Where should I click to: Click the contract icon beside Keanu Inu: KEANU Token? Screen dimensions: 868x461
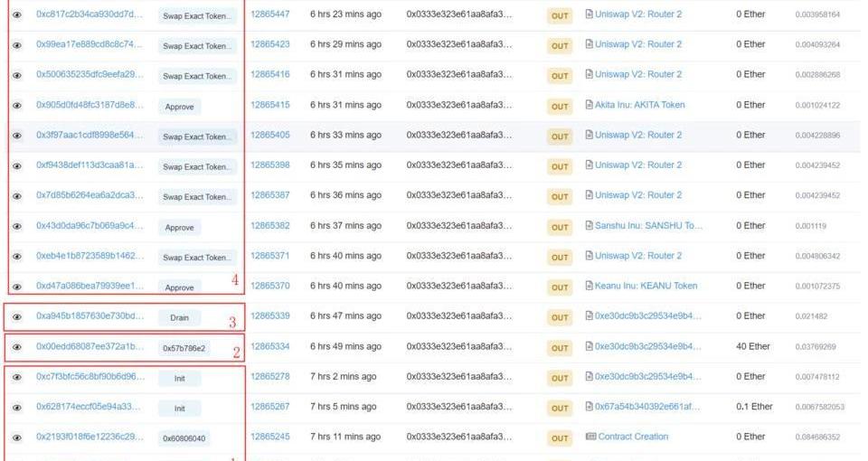pos(590,286)
